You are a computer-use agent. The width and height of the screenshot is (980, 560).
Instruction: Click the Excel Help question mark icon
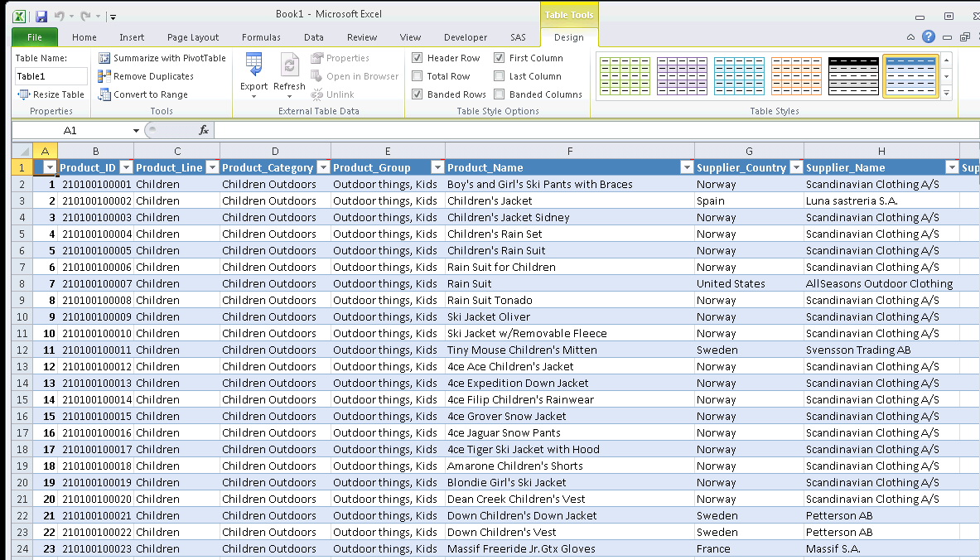click(928, 36)
